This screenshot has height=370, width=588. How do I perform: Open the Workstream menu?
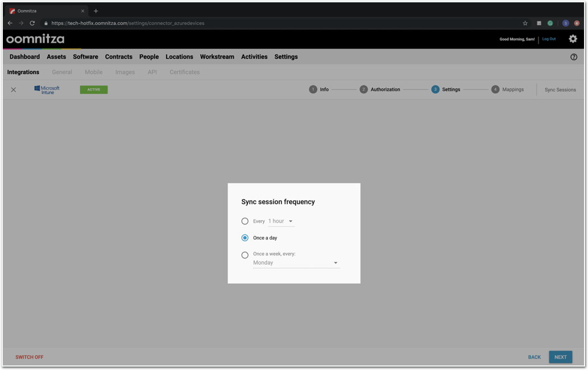217,57
